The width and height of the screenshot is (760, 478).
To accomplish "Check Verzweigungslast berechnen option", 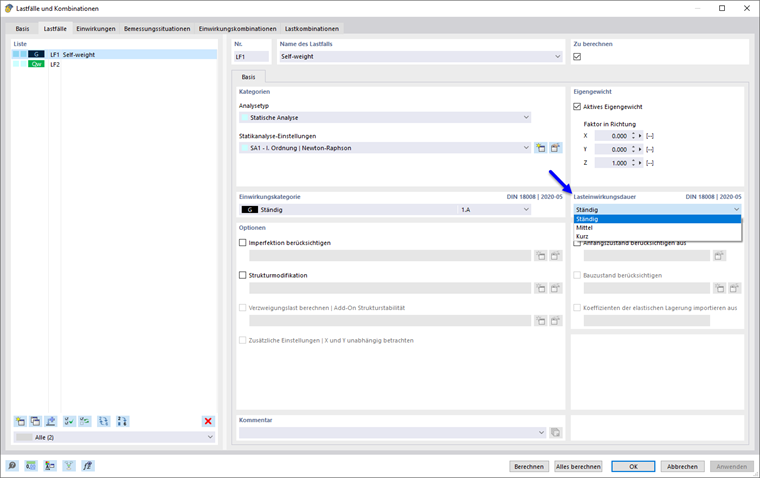I will pos(243,307).
